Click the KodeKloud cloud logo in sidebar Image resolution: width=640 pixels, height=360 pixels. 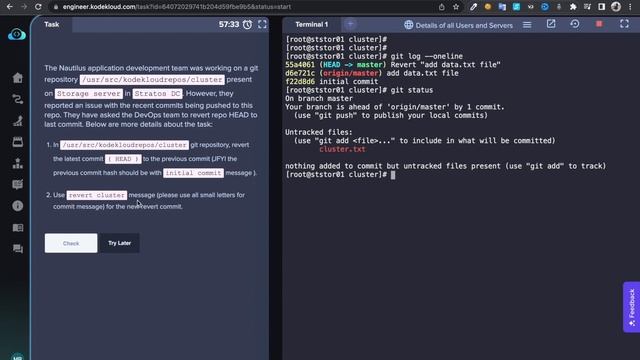click(17, 34)
